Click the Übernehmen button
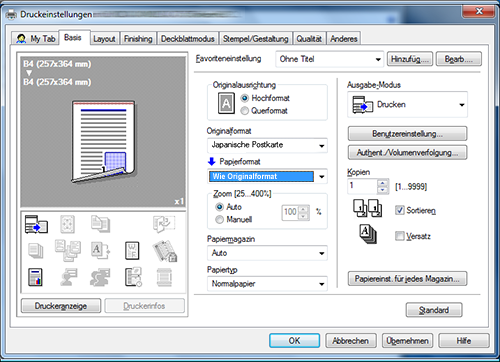500x362 pixels. tap(407, 341)
